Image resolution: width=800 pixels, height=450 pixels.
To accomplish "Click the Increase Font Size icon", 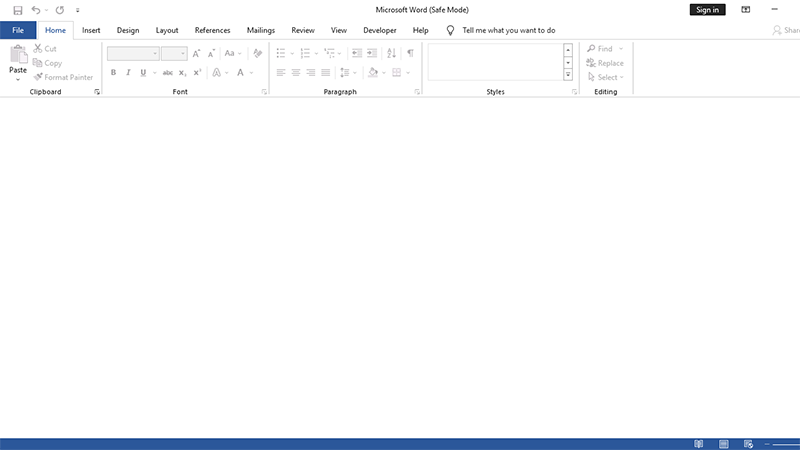I will coord(197,53).
